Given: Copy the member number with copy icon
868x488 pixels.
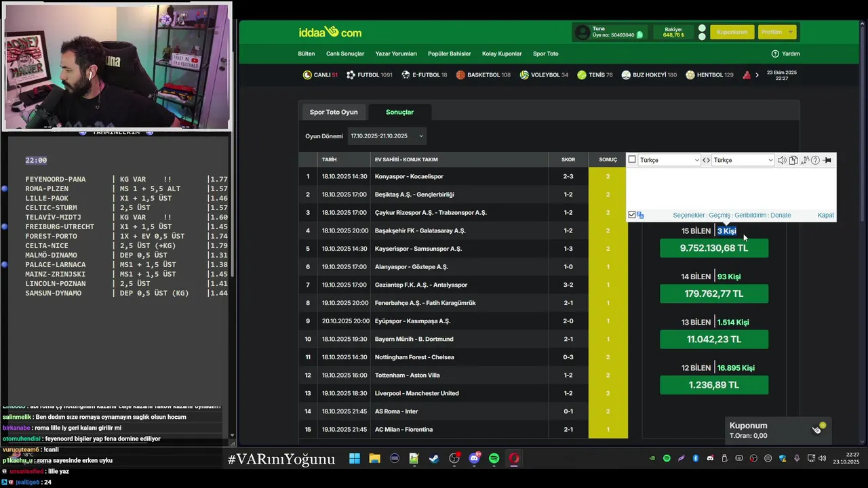Looking at the screenshot, I should tap(639, 35).
